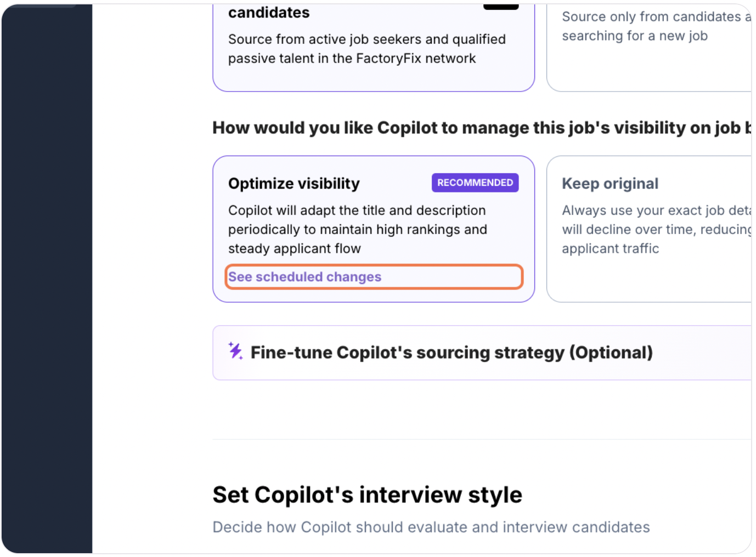Click the job visibility question heading

click(482, 128)
